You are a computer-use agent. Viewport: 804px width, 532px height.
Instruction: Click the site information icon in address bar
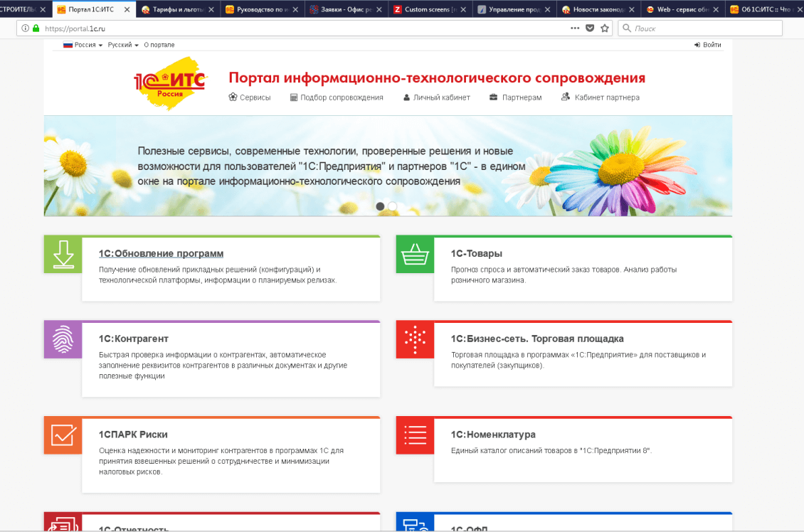pyautogui.click(x=25, y=28)
